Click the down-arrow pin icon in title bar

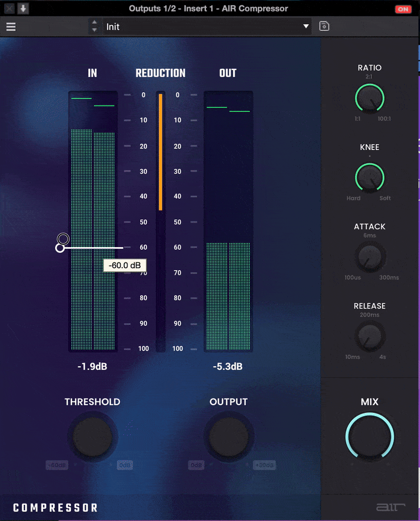[23, 8]
